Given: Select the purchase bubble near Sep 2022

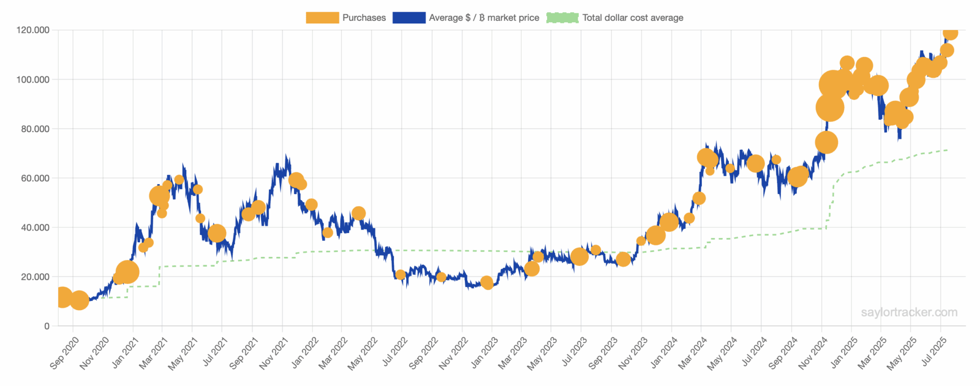Looking at the screenshot, I should (x=442, y=277).
